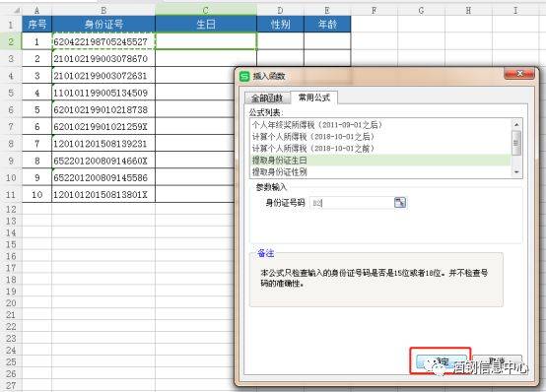The image size is (546, 392).
Task: Click the formula list scrollbar thumb
Action: 516,143
